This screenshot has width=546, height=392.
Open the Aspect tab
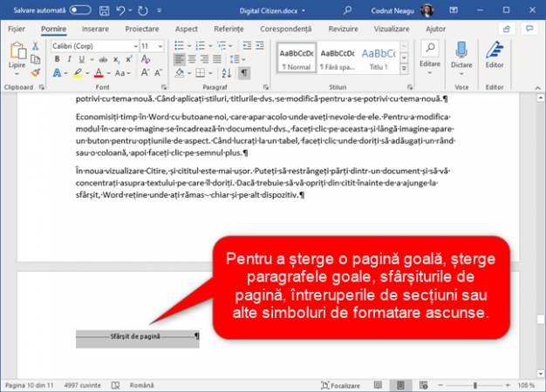(187, 29)
